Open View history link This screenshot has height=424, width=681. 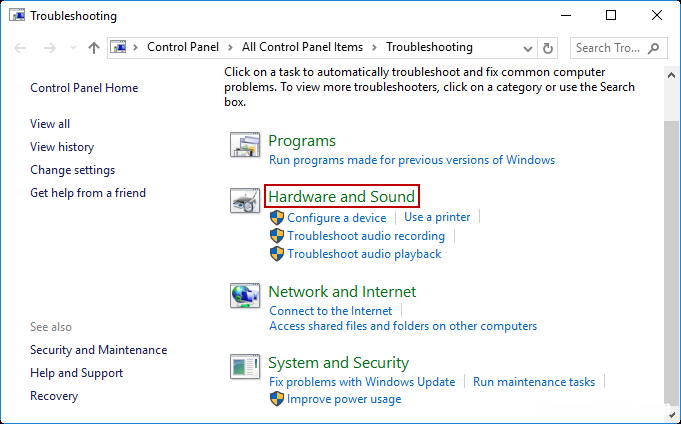click(x=62, y=147)
